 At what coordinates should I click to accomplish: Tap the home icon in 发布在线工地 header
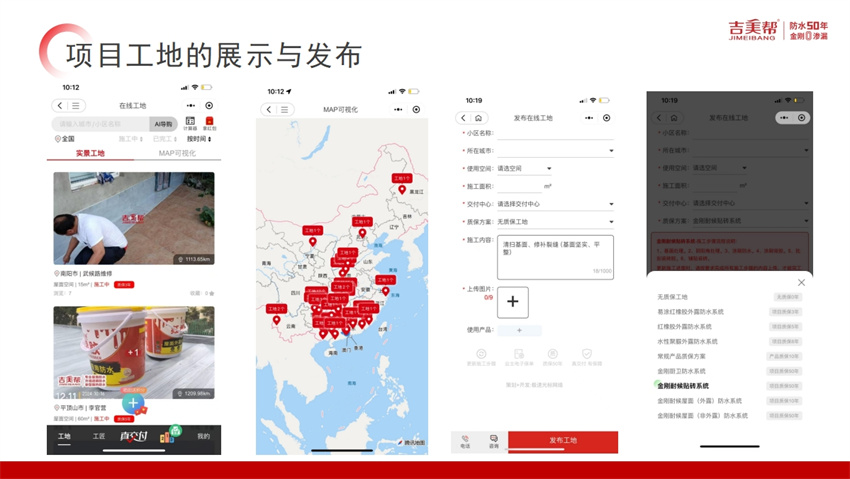[479, 118]
